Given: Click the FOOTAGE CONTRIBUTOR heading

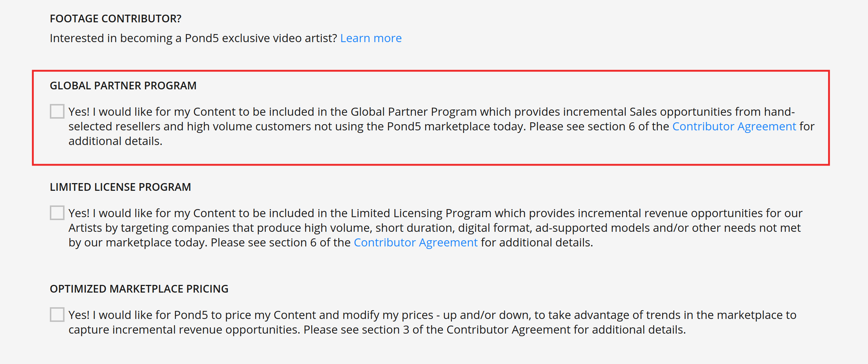Looking at the screenshot, I should (116, 18).
